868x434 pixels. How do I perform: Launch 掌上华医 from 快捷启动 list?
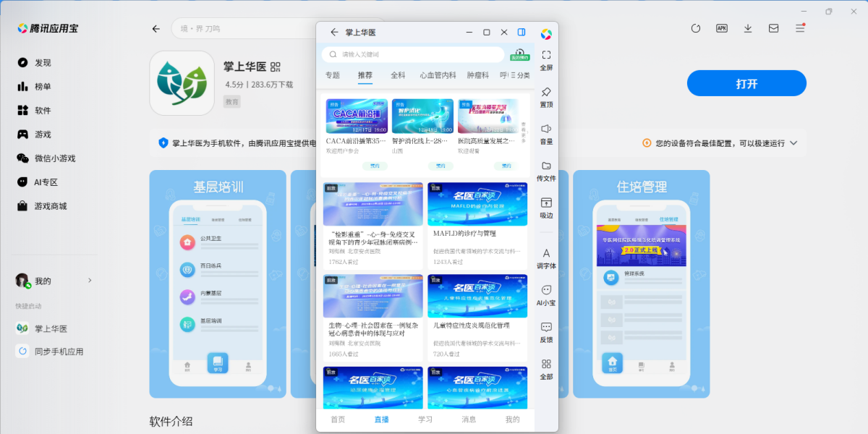pos(45,328)
